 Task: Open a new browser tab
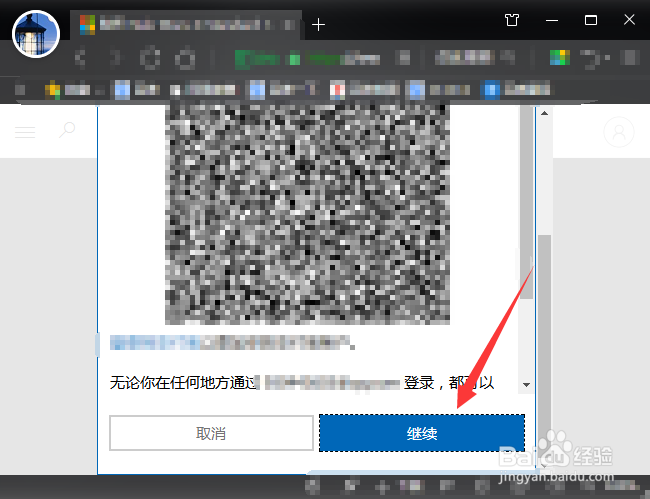point(318,24)
